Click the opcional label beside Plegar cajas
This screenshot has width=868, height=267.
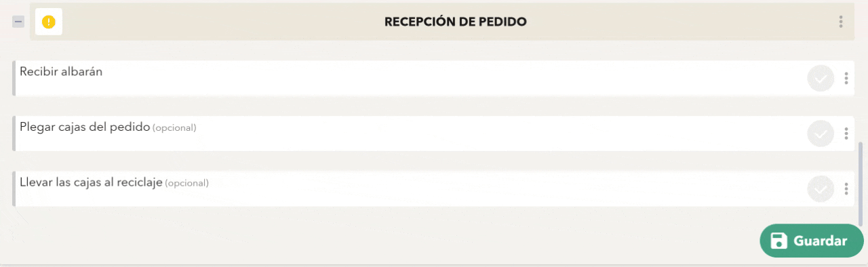[x=174, y=127]
